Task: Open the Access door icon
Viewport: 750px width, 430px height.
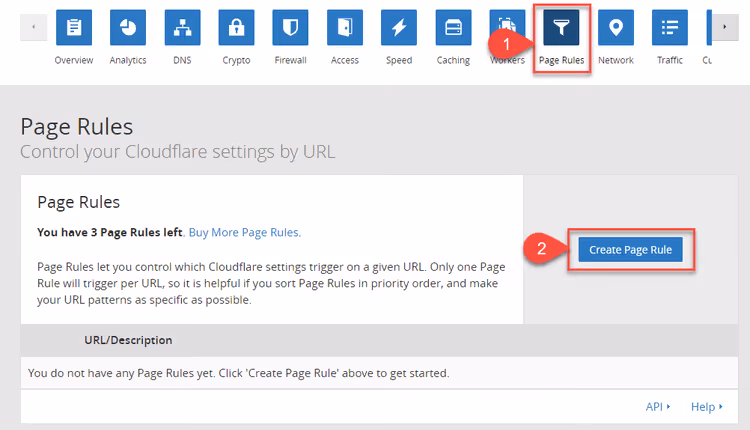Action: [x=345, y=28]
